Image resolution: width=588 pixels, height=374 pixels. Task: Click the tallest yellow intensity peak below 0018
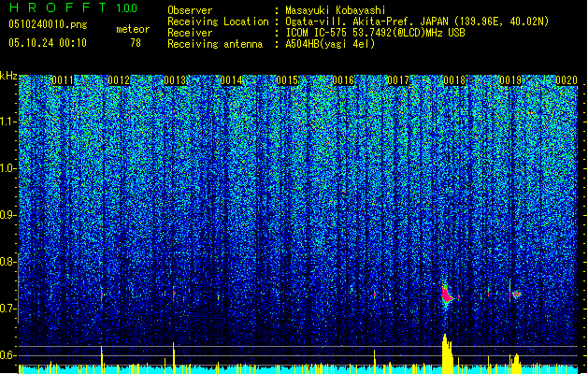(447, 353)
